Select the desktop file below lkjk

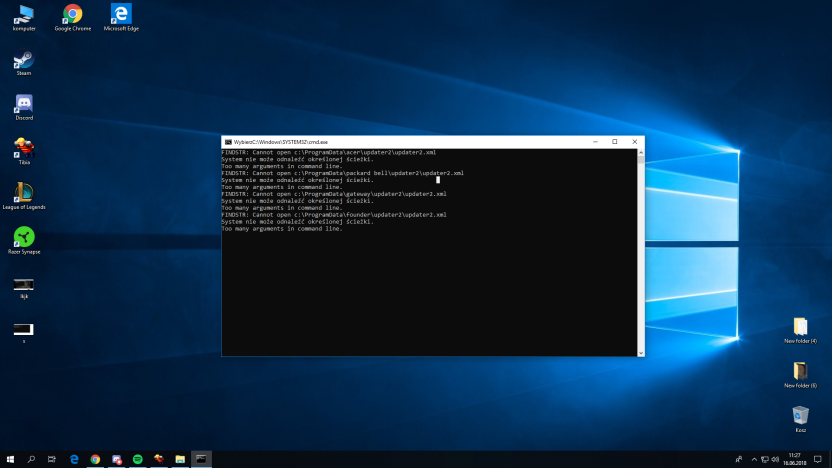pyautogui.click(x=24, y=333)
